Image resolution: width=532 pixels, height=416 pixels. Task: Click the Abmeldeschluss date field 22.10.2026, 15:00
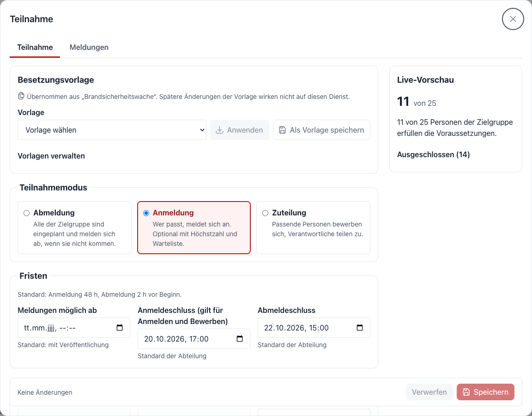pyautogui.click(x=314, y=328)
